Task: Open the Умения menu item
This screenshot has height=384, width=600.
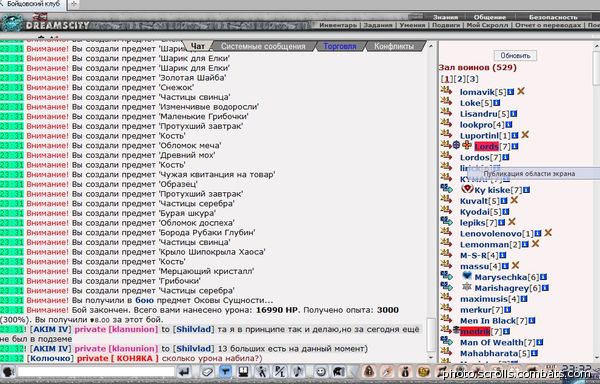Action: click(x=412, y=25)
